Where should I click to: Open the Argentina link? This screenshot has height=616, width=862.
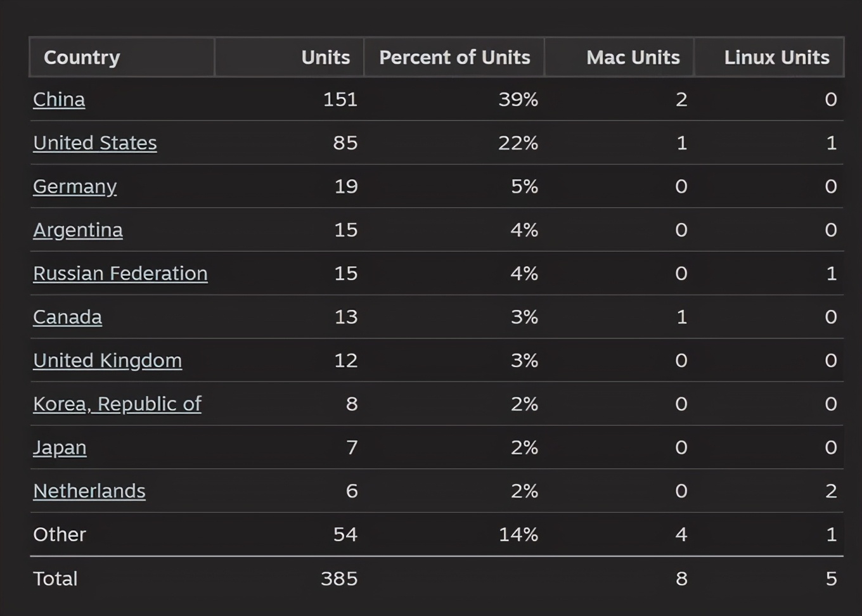pyautogui.click(x=78, y=230)
